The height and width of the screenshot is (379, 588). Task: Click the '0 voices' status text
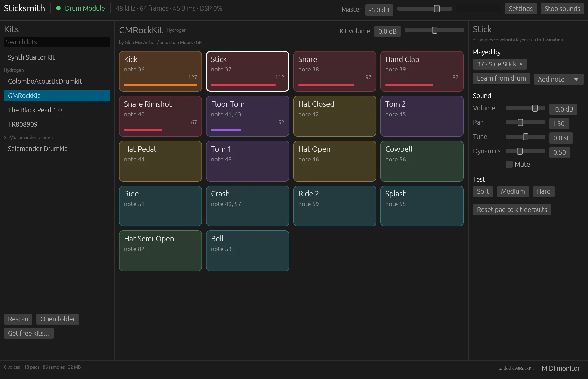point(12,367)
